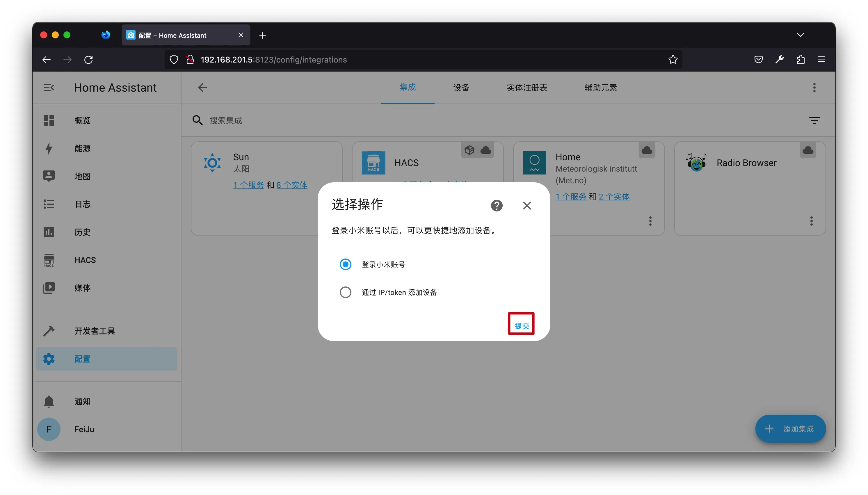Open the Sun card's 1 个服务 link
Image resolution: width=868 pixels, height=495 pixels.
click(x=248, y=185)
